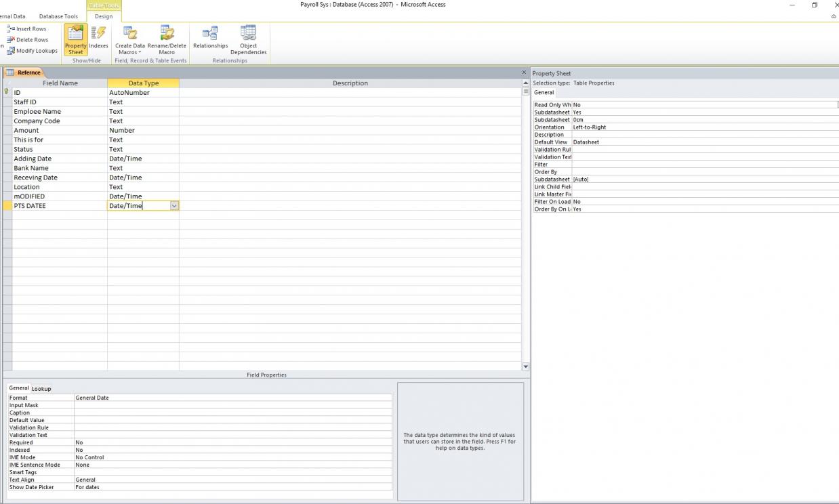The width and height of the screenshot is (839, 504).
Task: Switch to the Database Tools ribbon tab
Action: [58, 16]
